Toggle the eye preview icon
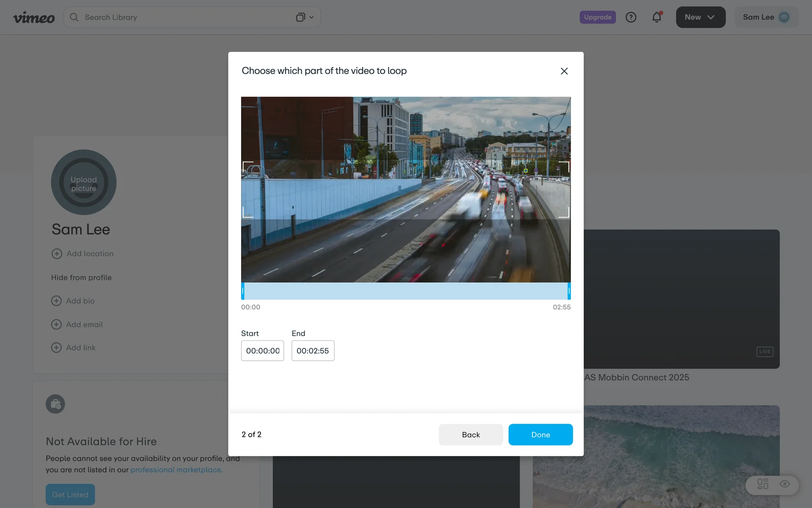The height and width of the screenshot is (508, 812). [x=785, y=484]
